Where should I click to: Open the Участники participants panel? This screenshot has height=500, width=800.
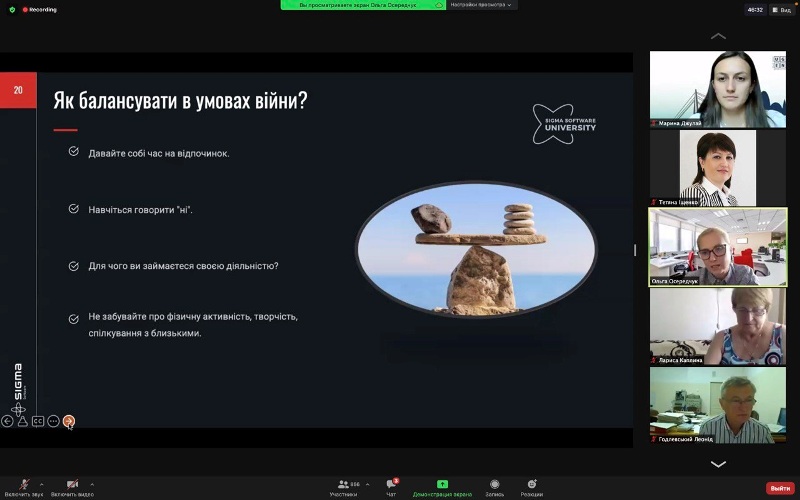tap(343, 487)
